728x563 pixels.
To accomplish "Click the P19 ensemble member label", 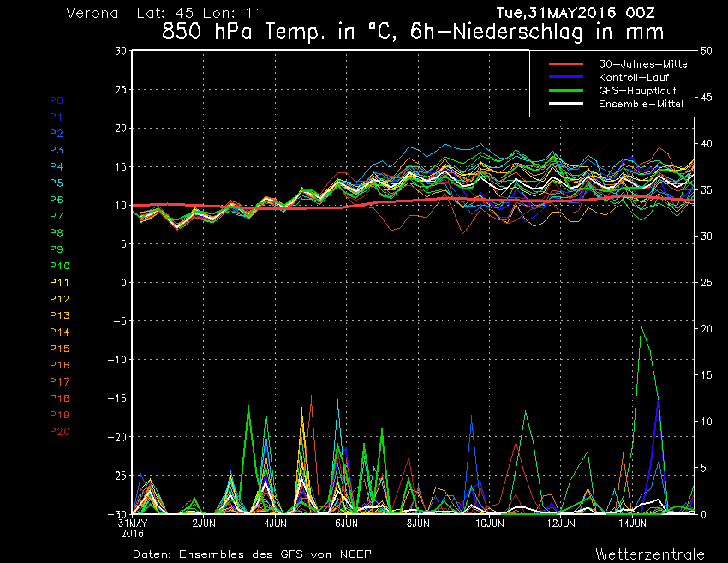I will [x=59, y=415].
